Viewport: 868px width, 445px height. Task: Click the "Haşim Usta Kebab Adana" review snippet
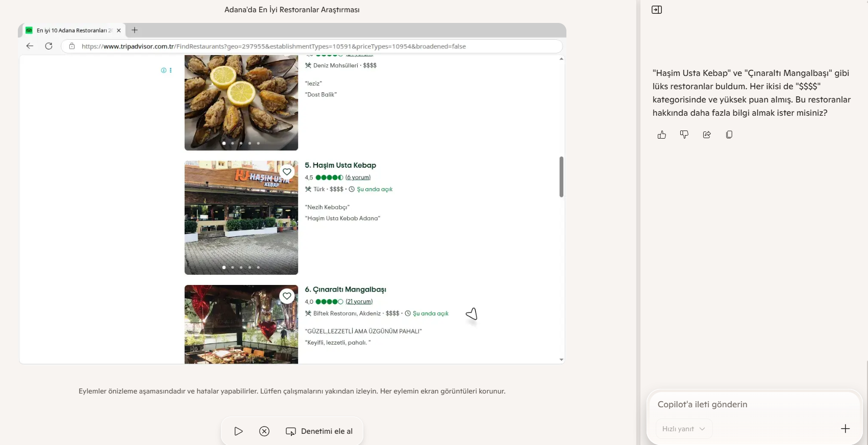pos(342,218)
